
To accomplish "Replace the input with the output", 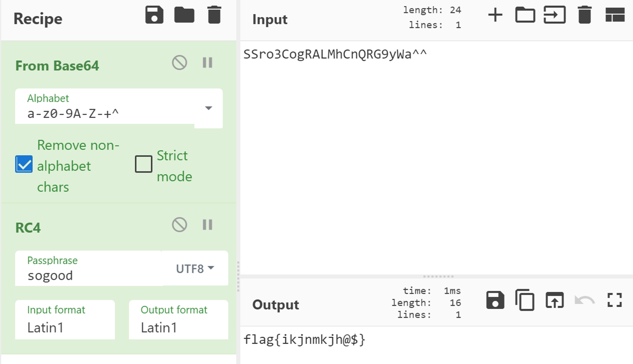I will click(x=555, y=300).
